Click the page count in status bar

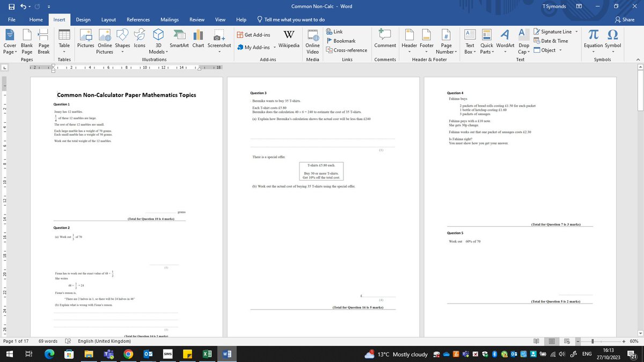tap(16, 341)
